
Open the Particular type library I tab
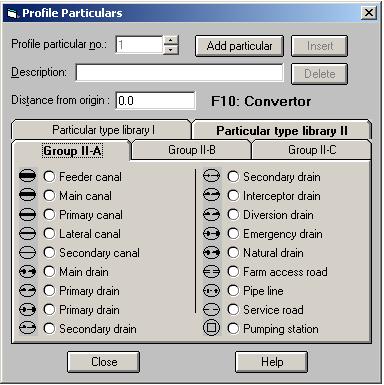tap(102, 130)
